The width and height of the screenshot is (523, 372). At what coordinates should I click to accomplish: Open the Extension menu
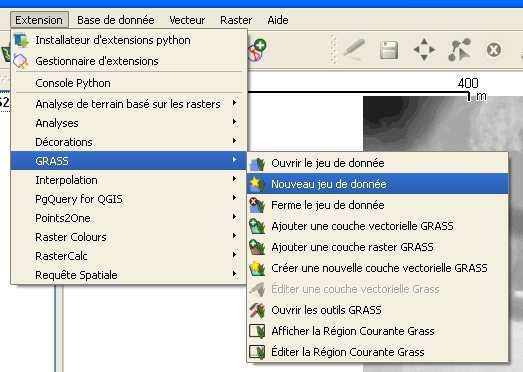pos(39,20)
